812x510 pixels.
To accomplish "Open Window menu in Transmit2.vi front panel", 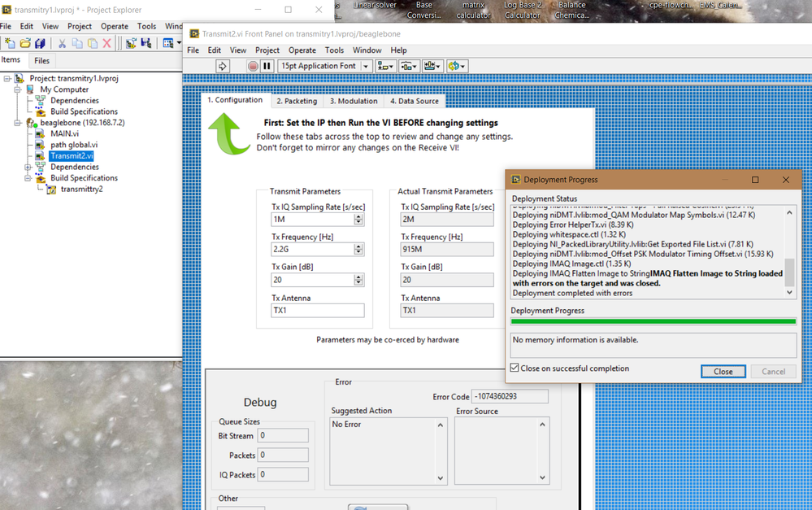I will point(367,50).
